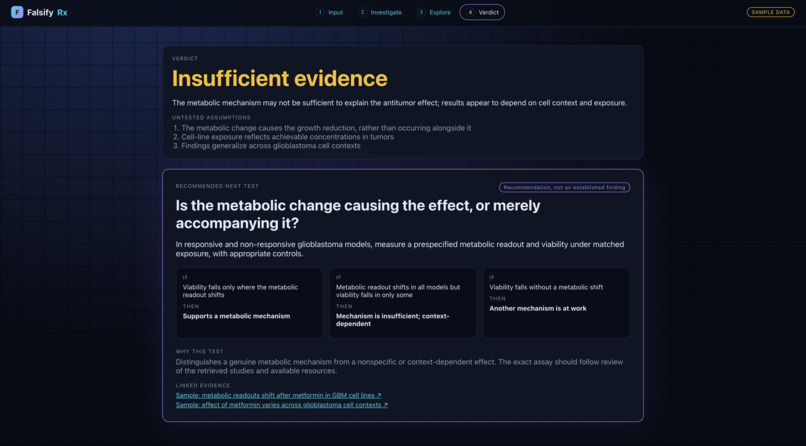
Task: Select 'Another mechanism is at work' card
Action: click(556, 303)
